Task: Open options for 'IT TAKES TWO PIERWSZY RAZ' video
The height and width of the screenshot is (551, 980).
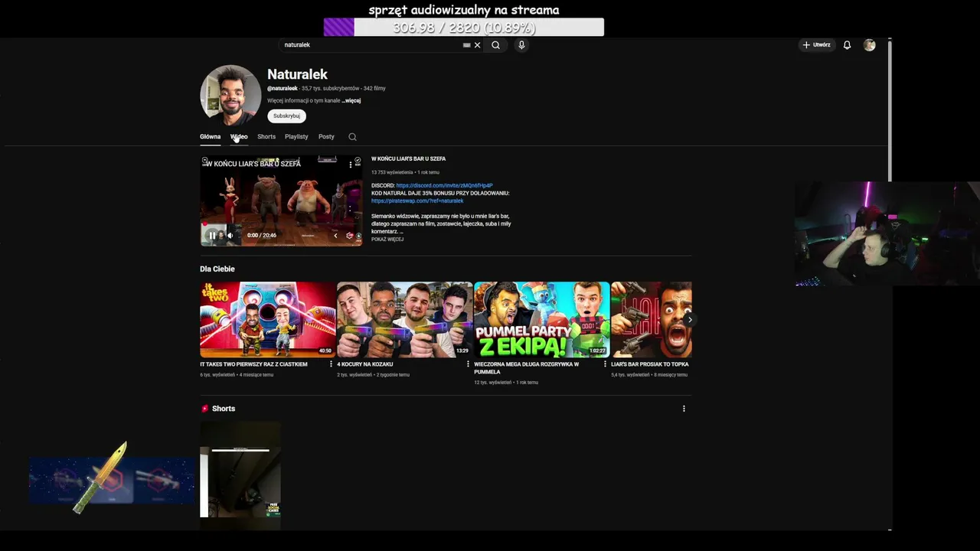Action: (331, 364)
